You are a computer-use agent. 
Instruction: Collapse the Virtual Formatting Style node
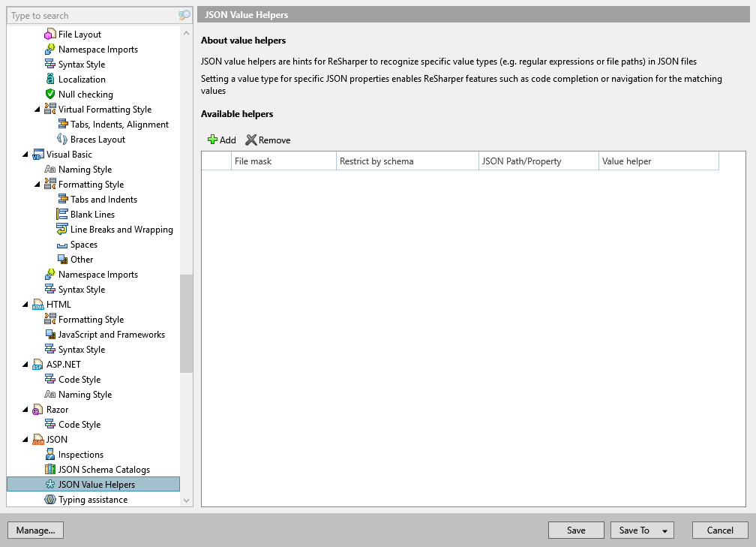[38, 110]
